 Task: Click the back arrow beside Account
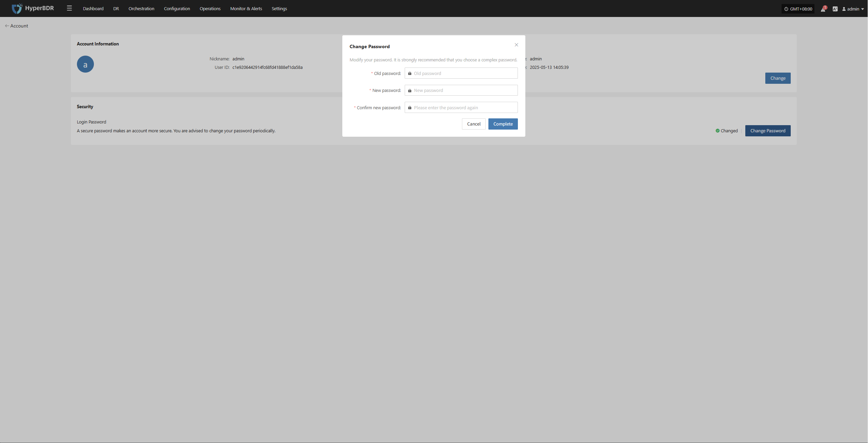point(7,26)
